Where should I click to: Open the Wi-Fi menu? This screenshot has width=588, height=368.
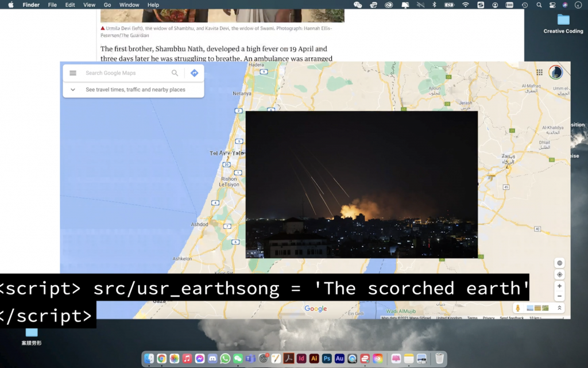pyautogui.click(x=465, y=5)
